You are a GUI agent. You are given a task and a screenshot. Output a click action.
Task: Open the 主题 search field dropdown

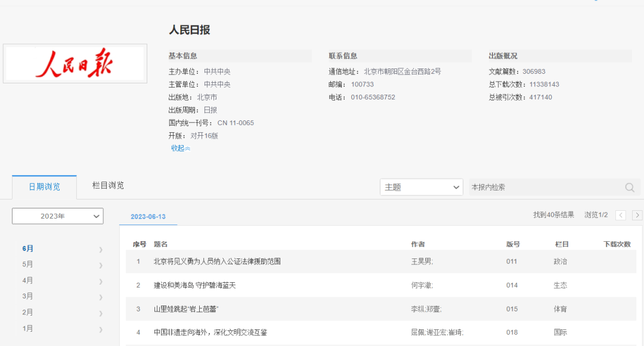[x=422, y=187]
